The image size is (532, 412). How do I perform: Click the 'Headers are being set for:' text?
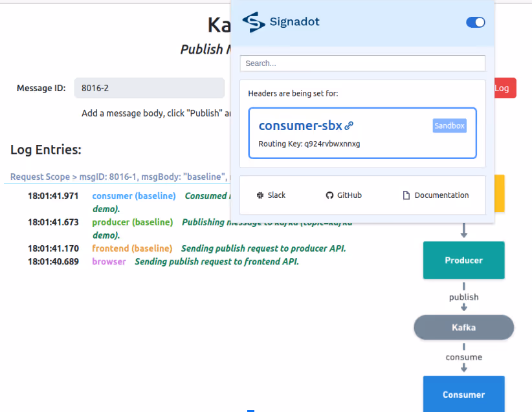[x=293, y=94]
